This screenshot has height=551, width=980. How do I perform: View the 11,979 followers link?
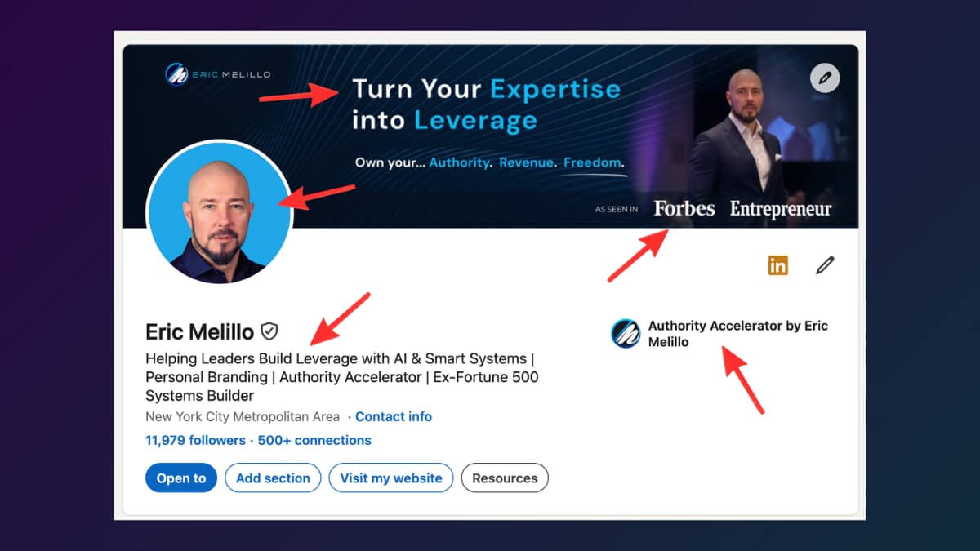[195, 440]
